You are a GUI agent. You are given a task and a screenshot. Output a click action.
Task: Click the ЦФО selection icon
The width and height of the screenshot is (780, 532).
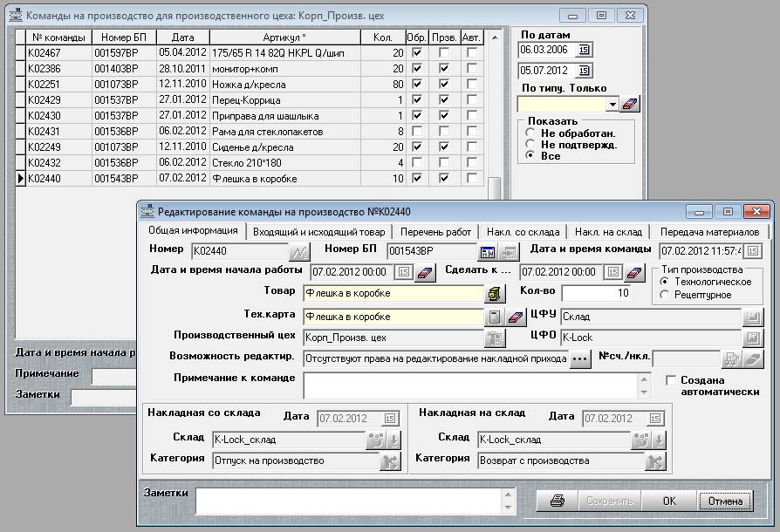[x=753, y=338]
